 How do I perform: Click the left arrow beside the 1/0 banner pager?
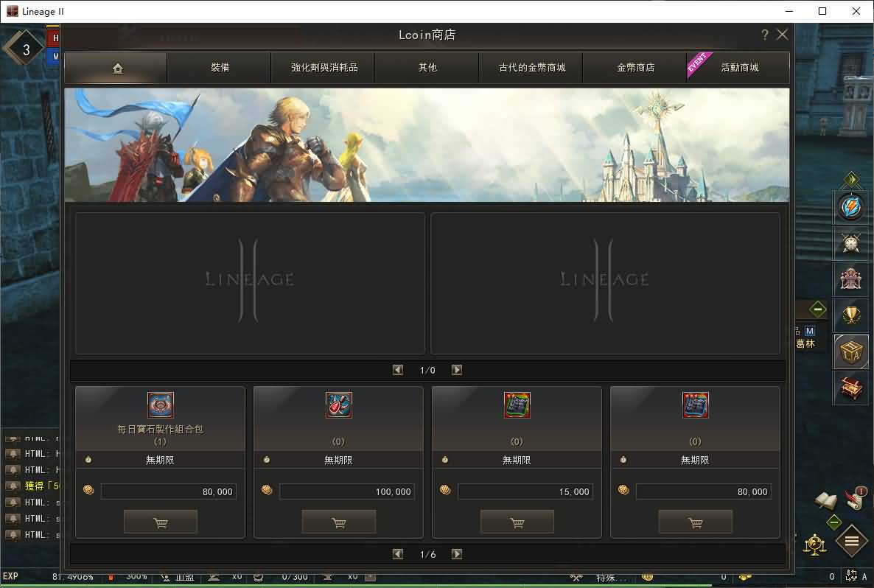(399, 370)
